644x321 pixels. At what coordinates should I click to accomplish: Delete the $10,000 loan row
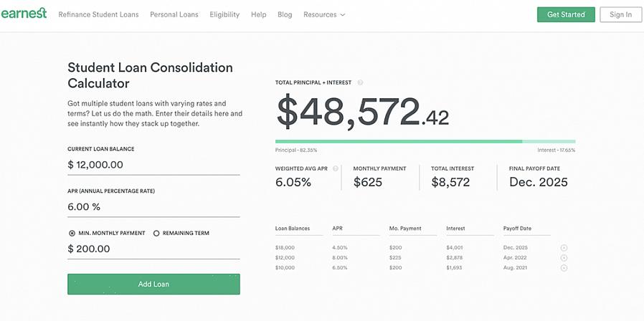point(564,268)
